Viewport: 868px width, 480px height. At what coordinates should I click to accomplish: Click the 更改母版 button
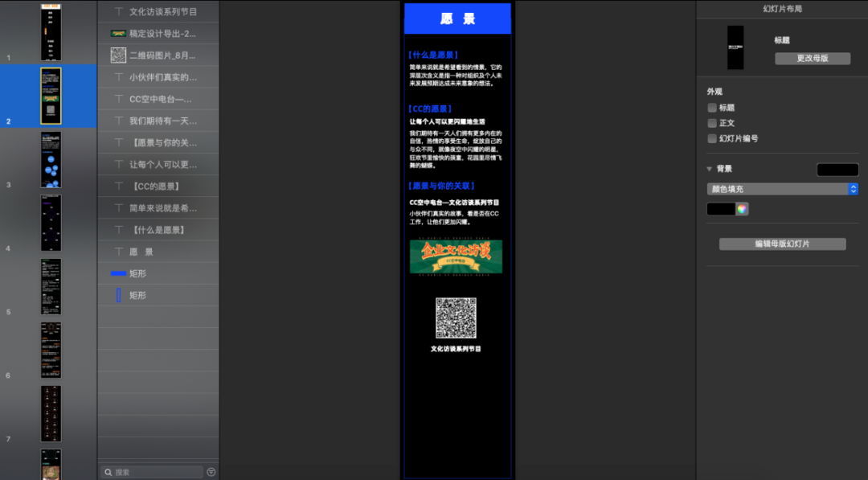812,58
